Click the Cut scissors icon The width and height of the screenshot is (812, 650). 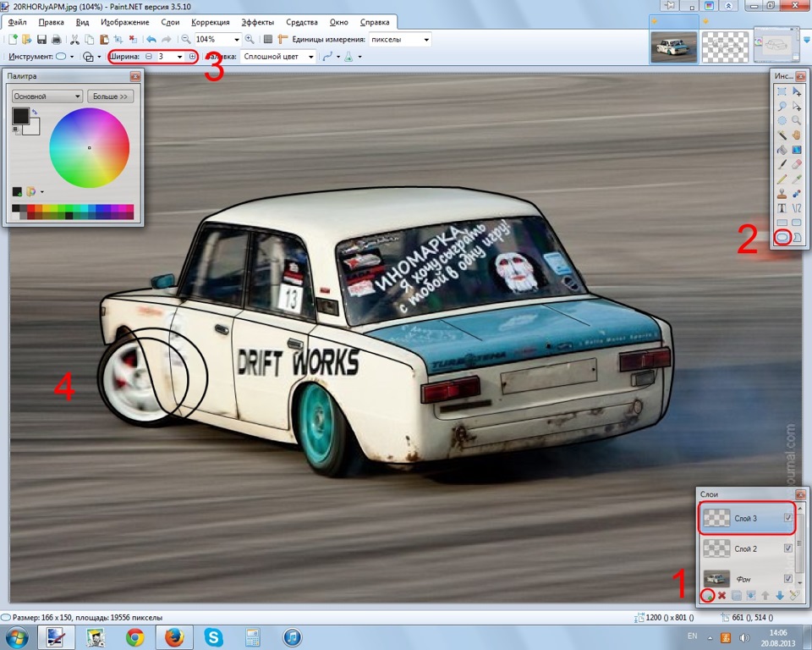[x=74, y=40]
